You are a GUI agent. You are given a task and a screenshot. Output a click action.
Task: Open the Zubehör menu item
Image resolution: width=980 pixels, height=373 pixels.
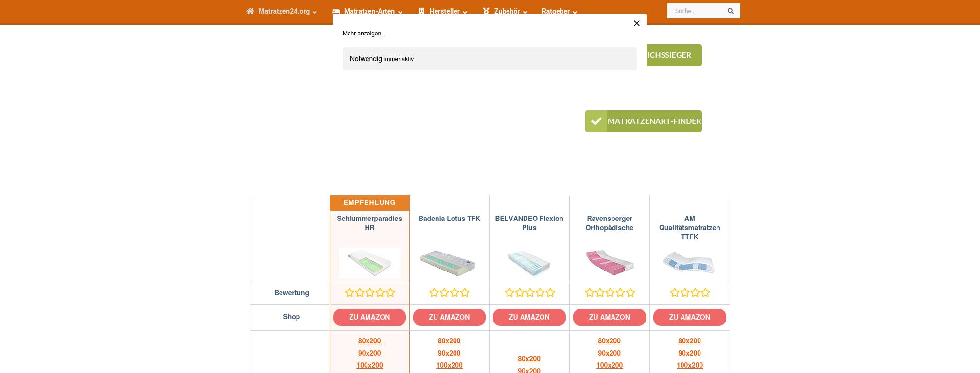[x=507, y=11]
